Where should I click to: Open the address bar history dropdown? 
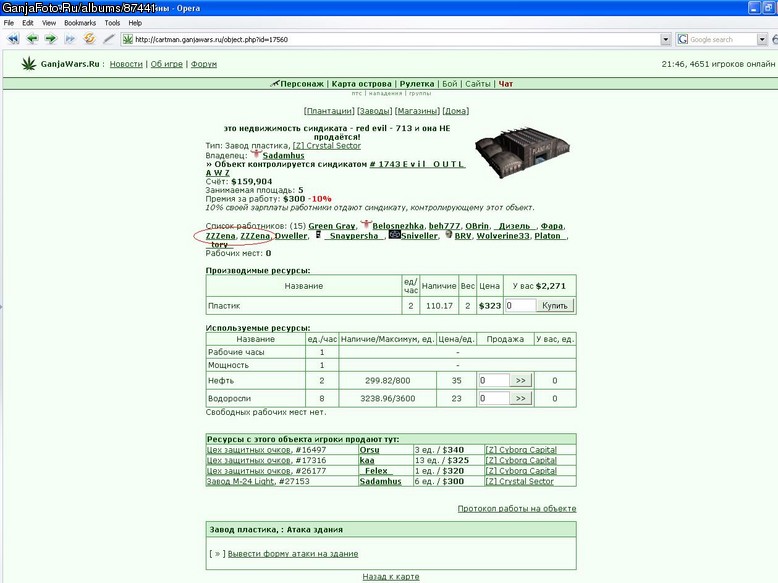point(665,39)
